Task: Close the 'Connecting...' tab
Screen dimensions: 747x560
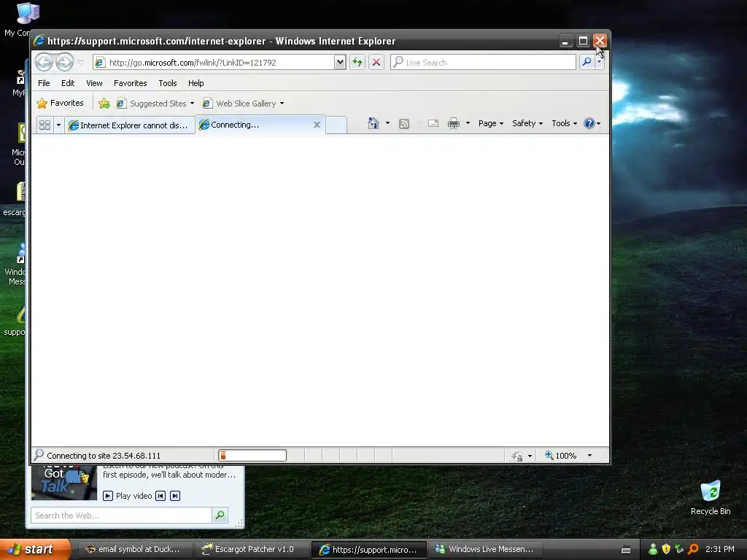Action: [x=317, y=125]
